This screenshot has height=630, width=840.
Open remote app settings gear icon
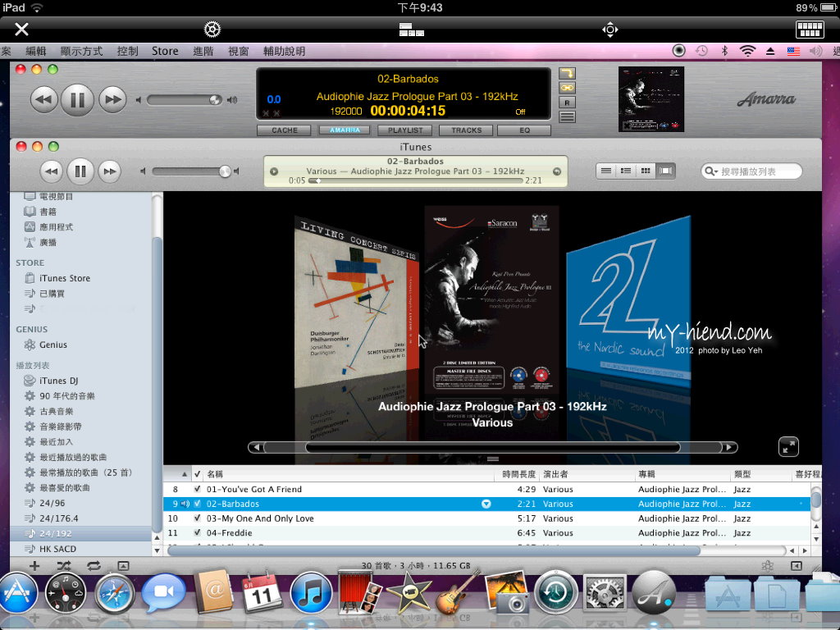[212, 29]
